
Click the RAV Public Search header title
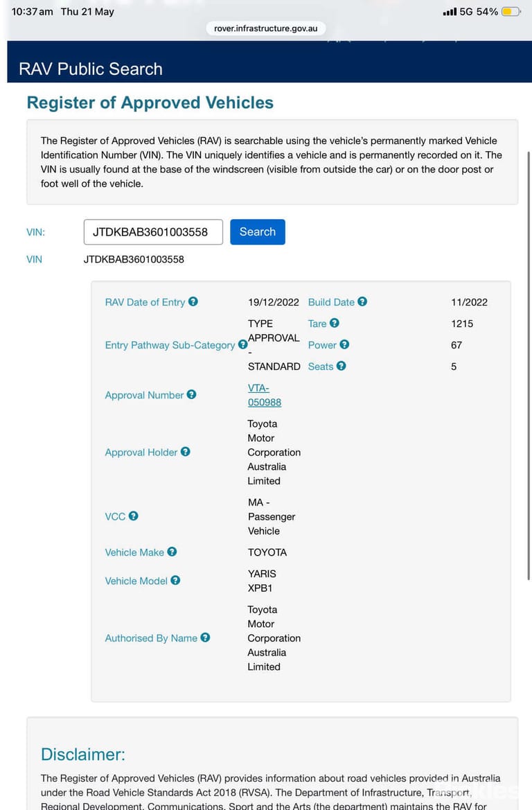pos(91,69)
